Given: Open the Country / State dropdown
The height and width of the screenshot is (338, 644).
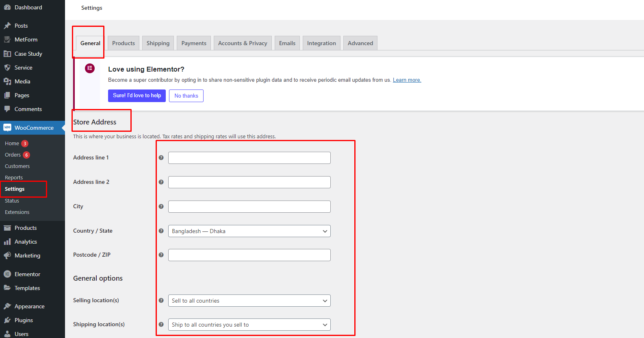Looking at the screenshot, I should point(249,231).
